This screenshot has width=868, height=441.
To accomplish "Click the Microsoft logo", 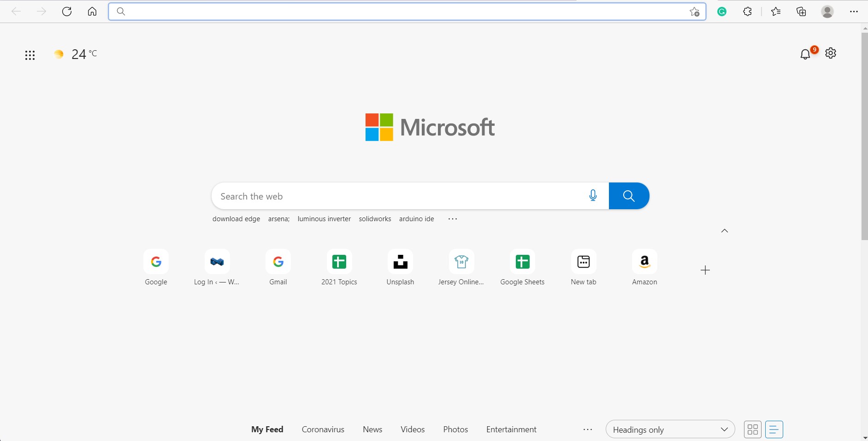I will click(430, 127).
